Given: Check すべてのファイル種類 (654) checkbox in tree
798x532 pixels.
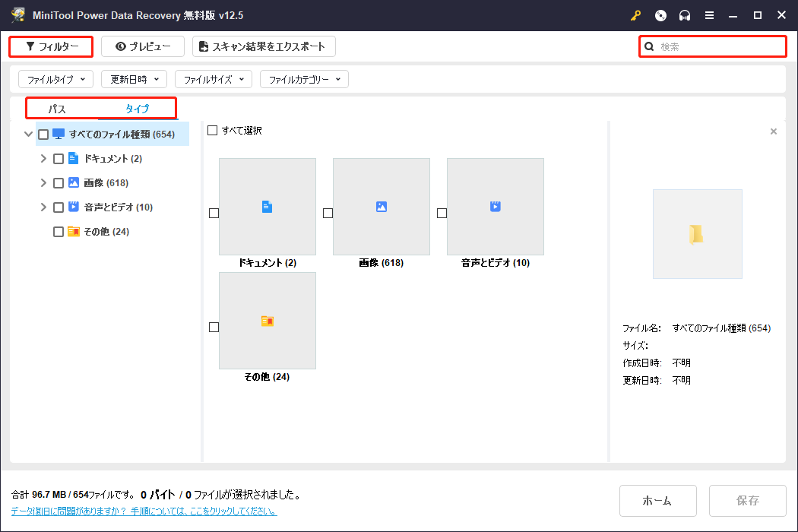Looking at the screenshot, I should click(x=43, y=135).
